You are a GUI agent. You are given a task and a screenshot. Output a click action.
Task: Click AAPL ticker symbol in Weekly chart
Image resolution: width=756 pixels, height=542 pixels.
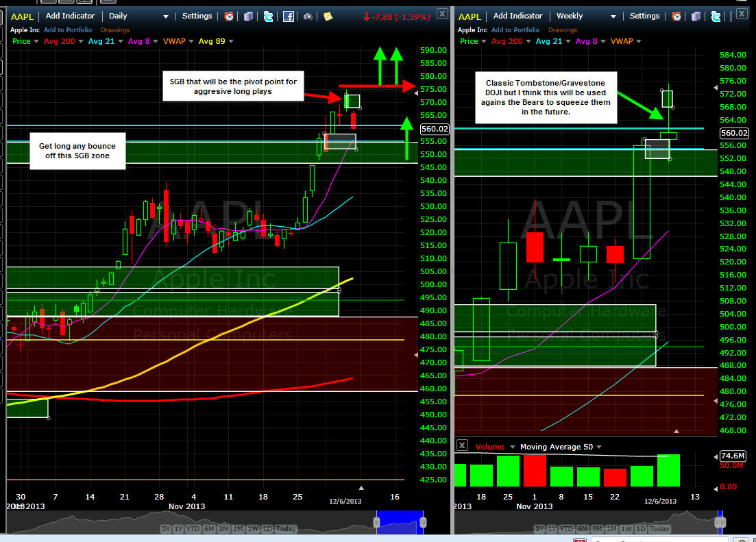(470, 16)
